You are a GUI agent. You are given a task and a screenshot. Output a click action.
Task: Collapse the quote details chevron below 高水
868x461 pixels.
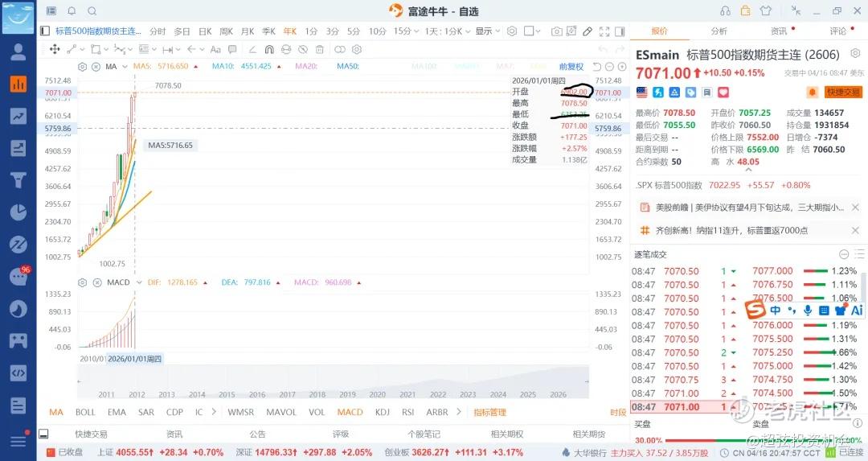point(748,170)
